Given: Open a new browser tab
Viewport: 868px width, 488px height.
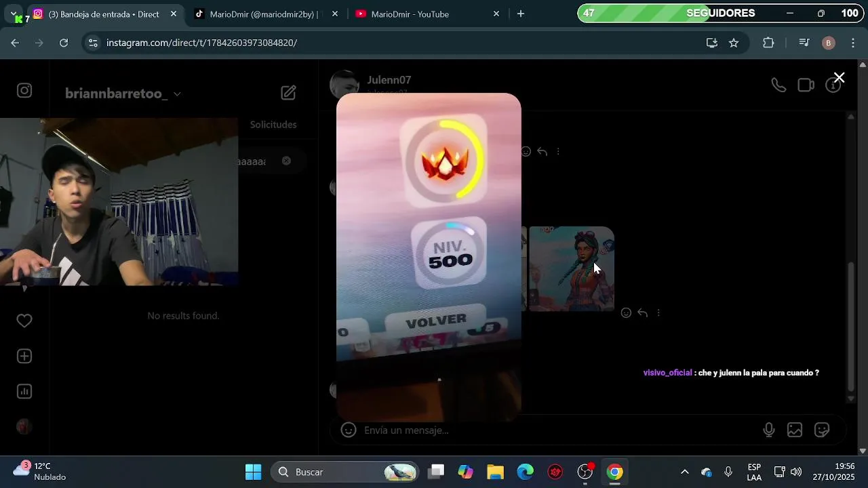Looking at the screenshot, I should [x=521, y=14].
